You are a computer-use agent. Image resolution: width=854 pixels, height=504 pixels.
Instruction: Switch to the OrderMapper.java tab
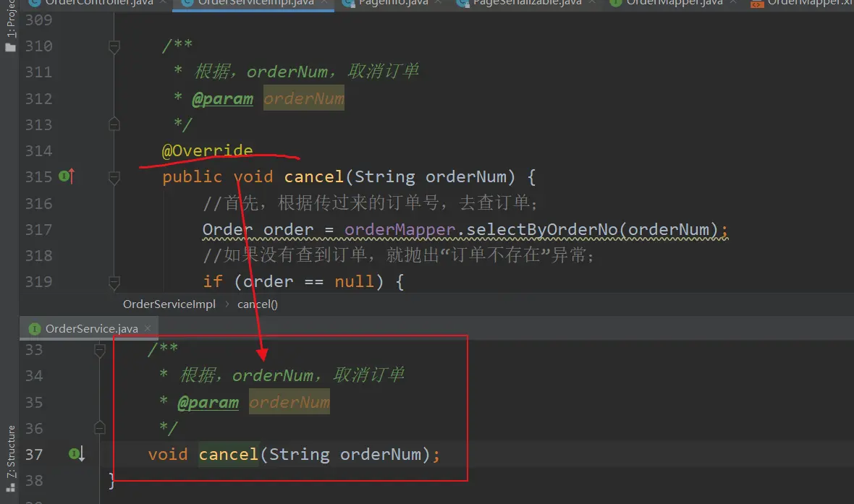click(x=673, y=4)
